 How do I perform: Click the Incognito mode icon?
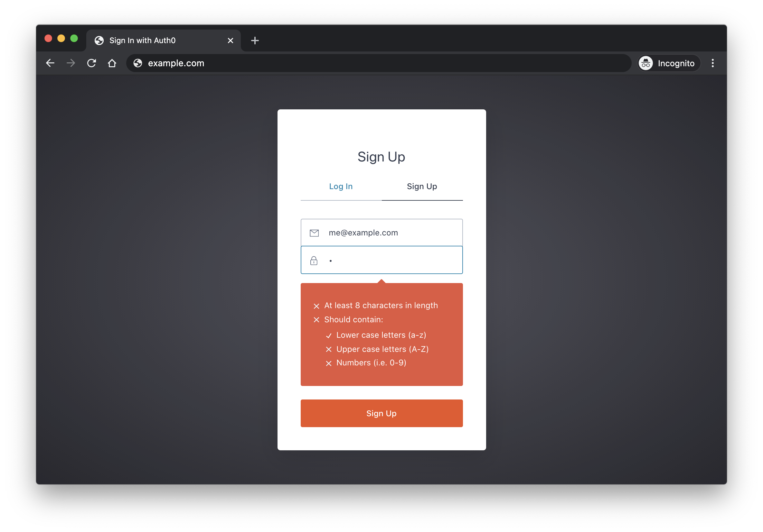tap(645, 63)
